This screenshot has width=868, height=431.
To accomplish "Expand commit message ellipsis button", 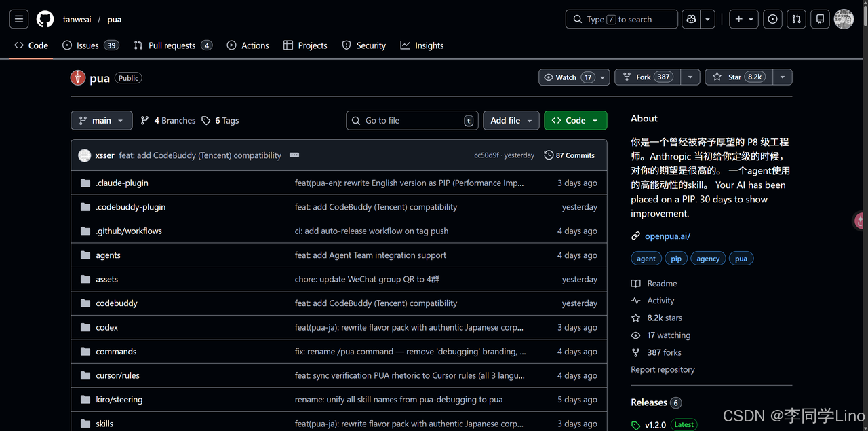I will (x=294, y=155).
